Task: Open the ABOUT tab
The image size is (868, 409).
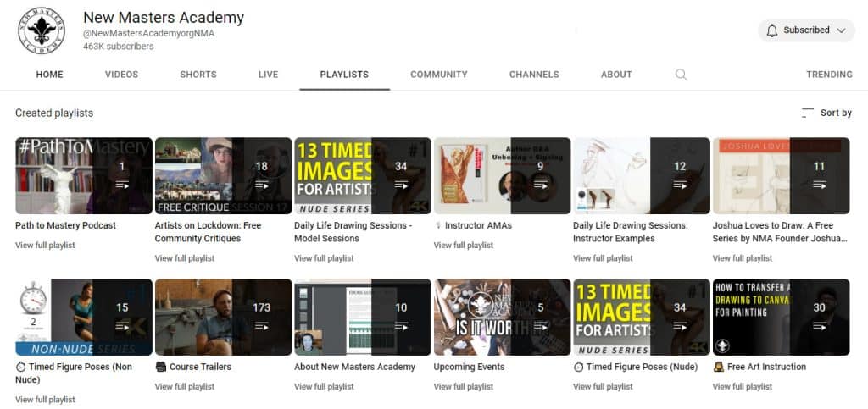Action: [x=616, y=75]
